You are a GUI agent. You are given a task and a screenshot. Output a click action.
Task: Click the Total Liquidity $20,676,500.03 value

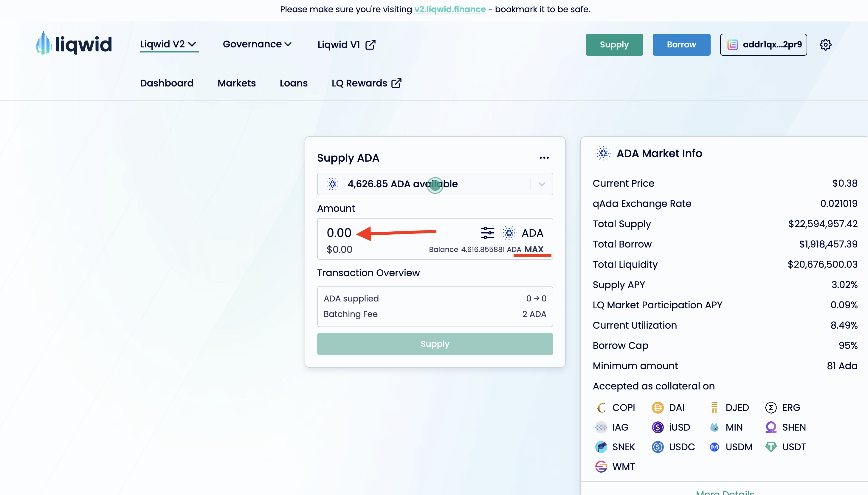coord(822,264)
